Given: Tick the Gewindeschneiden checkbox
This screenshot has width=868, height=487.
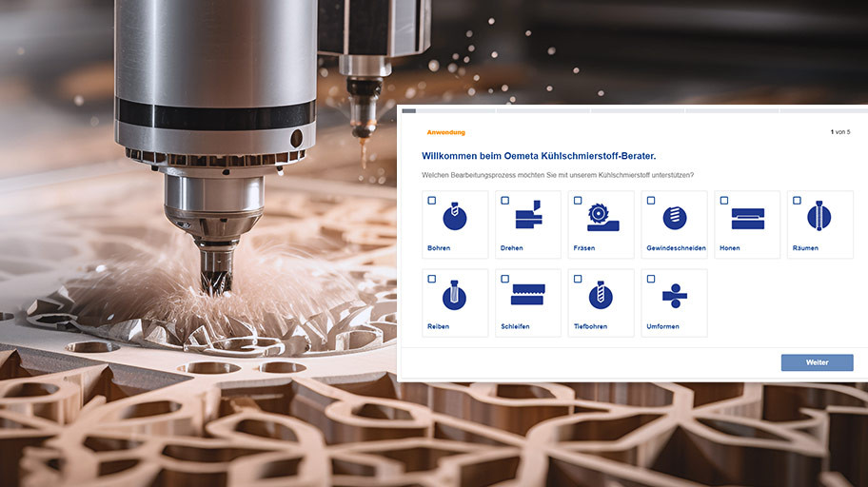Looking at the screenshot, I should pyautogui.click(x=651, y=201).
